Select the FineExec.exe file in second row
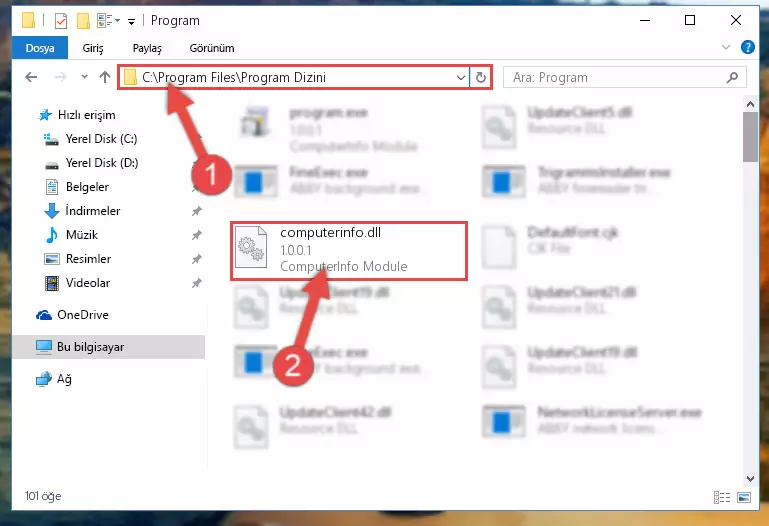Screen dimensions: 769x526 [x=330, y=180]
